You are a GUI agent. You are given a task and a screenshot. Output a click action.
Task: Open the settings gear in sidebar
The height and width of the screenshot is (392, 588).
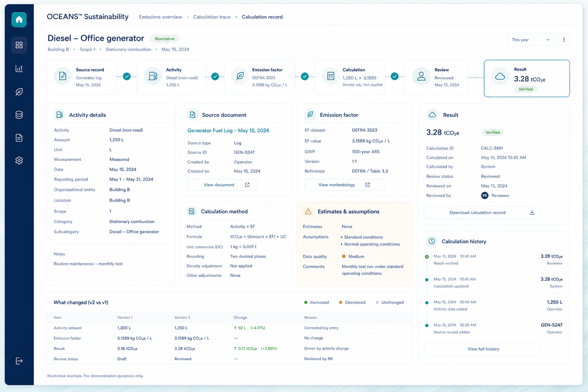pos(19,160)
